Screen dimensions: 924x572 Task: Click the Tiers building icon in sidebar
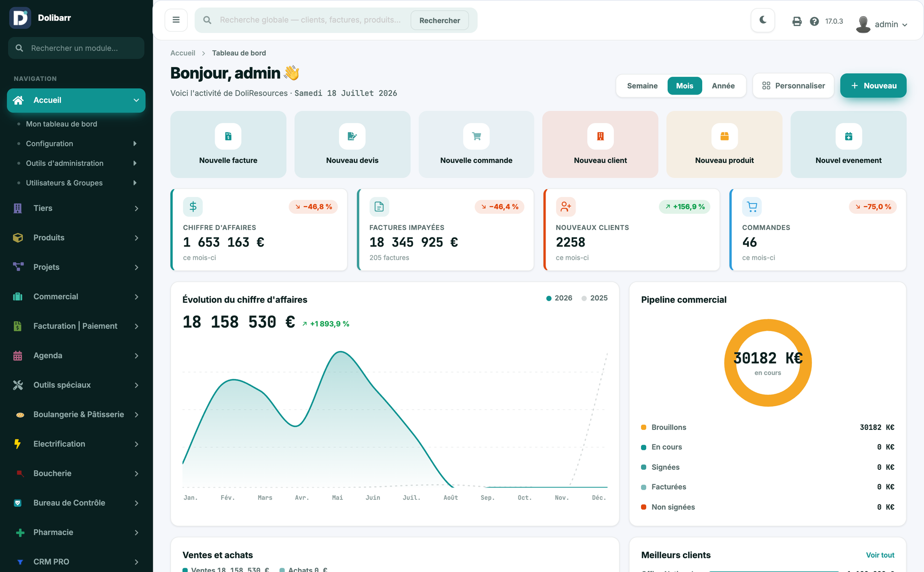pyautogui.click(x=18, y=208)
